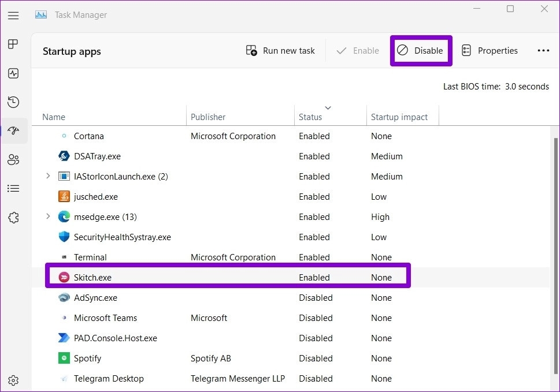Disable the selected Skitch.exe startup app
Image resolution: width=560 pixels, height=392 pixels.
tap(421, 51)
